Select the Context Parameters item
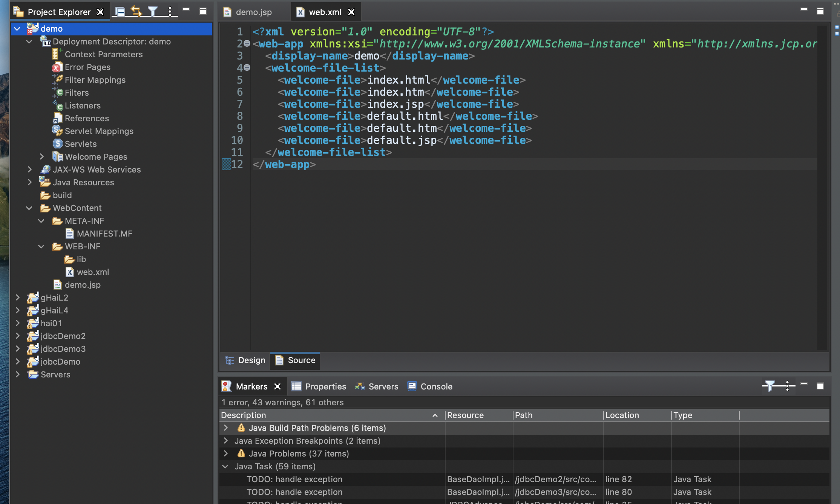 click(x=104, y=54)
